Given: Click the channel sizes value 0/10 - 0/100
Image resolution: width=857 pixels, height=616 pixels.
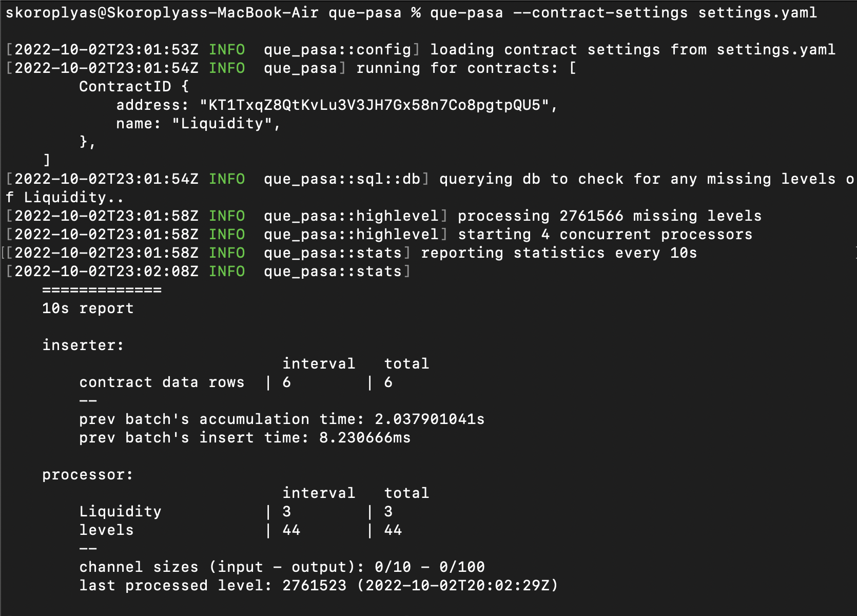Looking at the screenshot, I should [x=430, y=567].
